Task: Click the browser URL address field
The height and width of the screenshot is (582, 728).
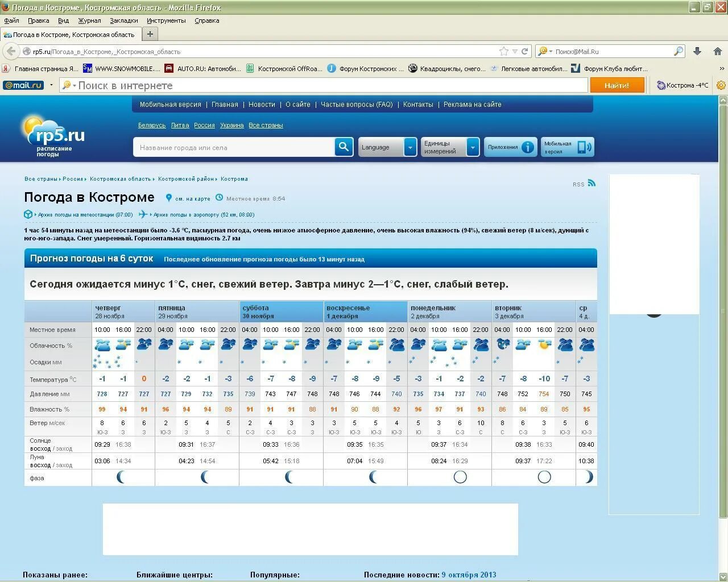Action: [264, 51]
